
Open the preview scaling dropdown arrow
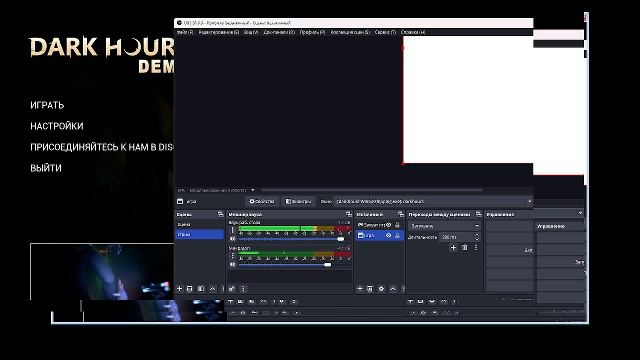(x=253, y=190)
